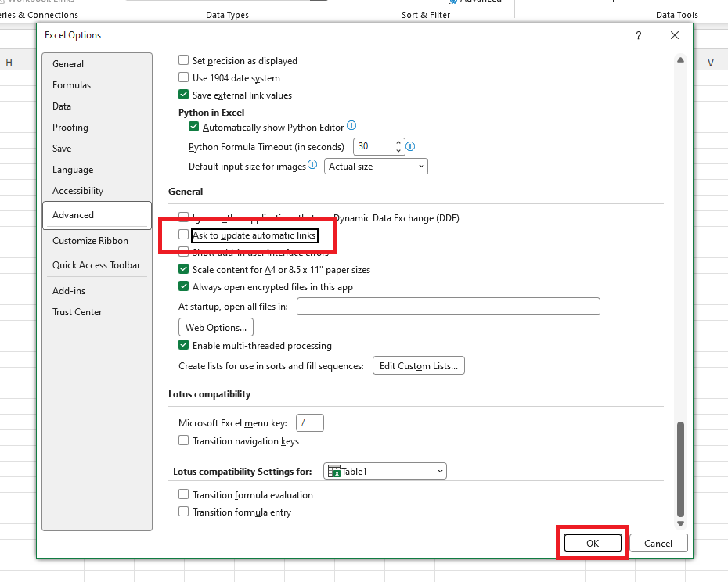
Task: Uncheck Scale content for A4 paper sizes
Action: (x=184, y=269)
